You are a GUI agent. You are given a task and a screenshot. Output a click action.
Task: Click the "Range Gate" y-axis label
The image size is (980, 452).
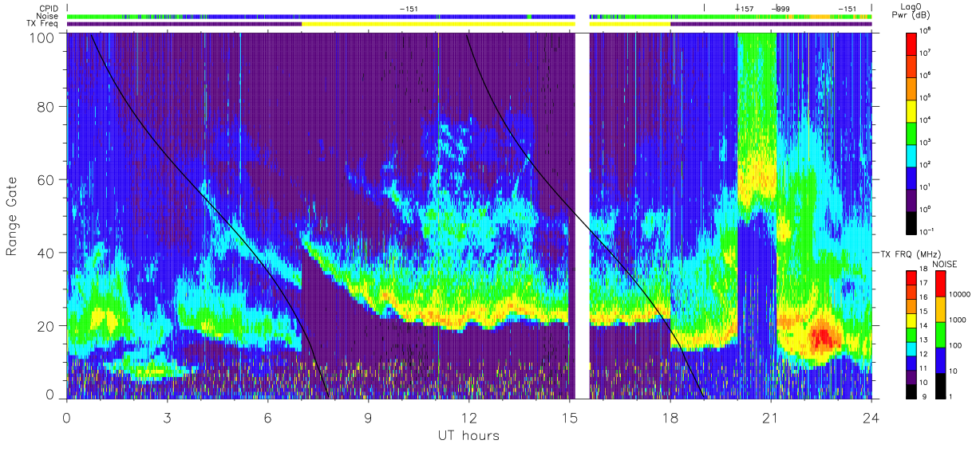pyautogui.click(x=12, y=216)
